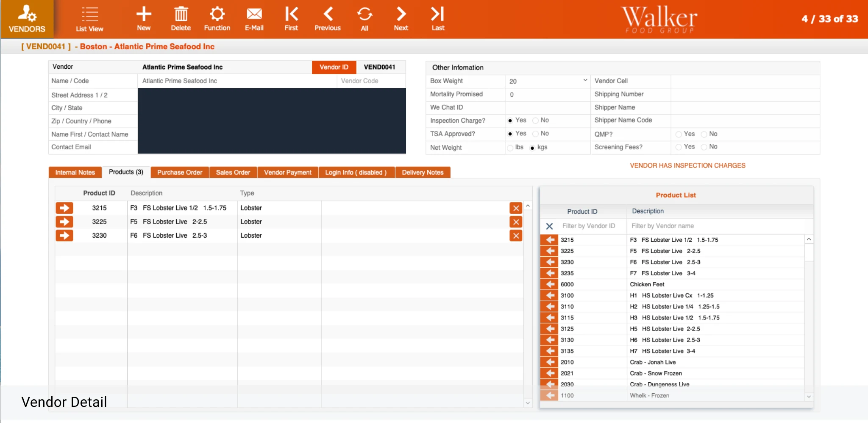Set TSA Approved to Yes
This screenshot has width=868, height=423.
tap(510, 134)
